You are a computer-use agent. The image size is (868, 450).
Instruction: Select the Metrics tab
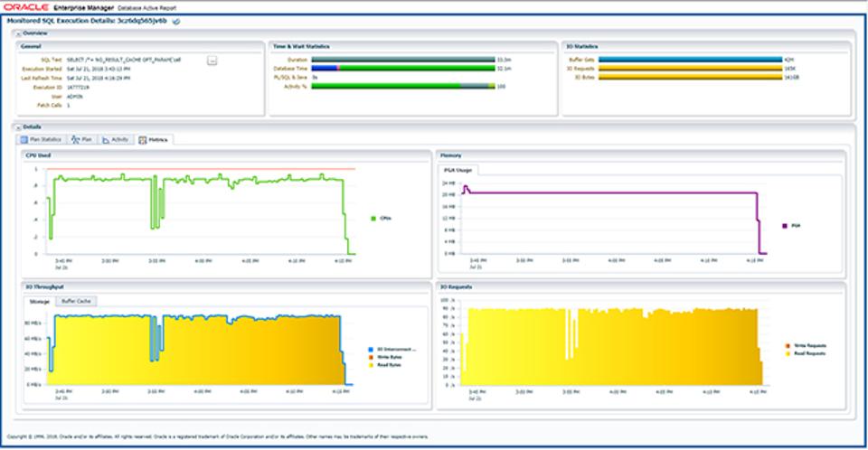(154, 140)
